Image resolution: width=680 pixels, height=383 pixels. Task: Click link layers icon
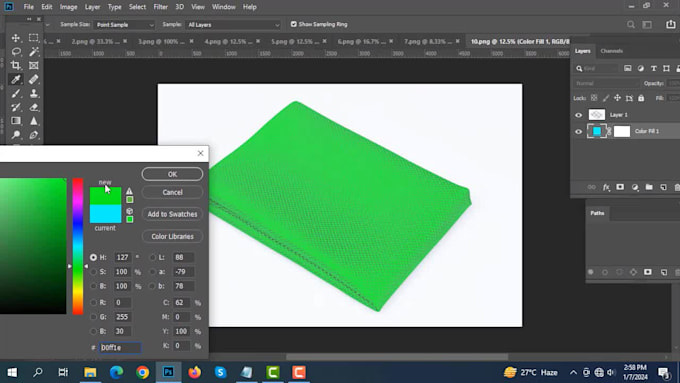[592, 187]
